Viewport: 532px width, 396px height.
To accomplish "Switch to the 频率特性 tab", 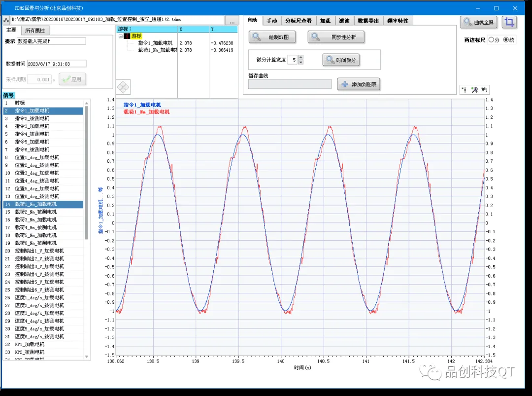I will [x=398, y=21].
